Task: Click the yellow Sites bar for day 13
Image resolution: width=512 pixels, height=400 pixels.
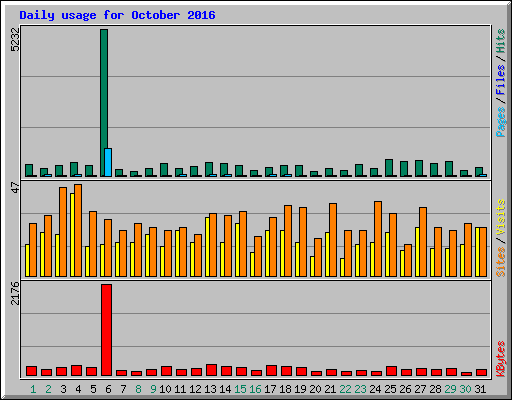Action: click(x=207, y=247)
